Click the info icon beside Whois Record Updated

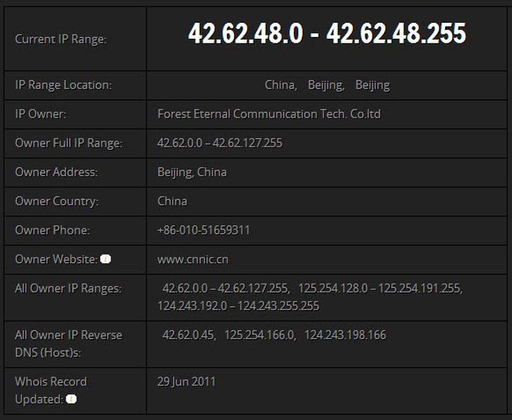point(72,400)
